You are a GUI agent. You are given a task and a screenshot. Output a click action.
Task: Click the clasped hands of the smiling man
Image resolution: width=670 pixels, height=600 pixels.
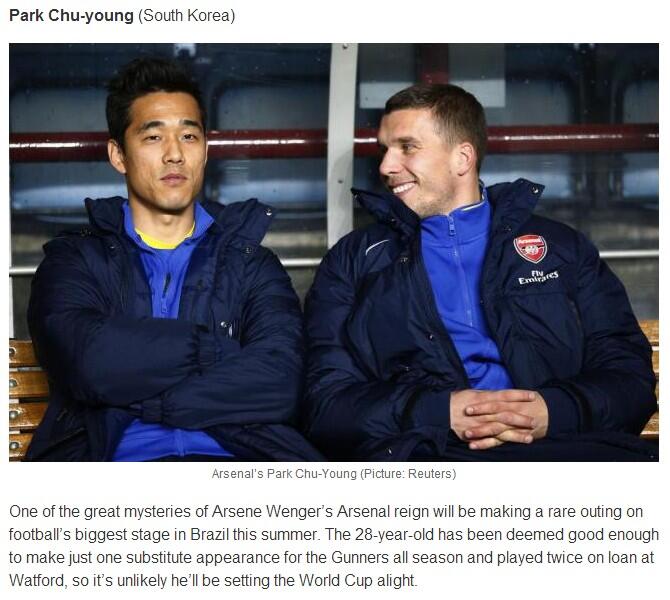tap(499, 419)
